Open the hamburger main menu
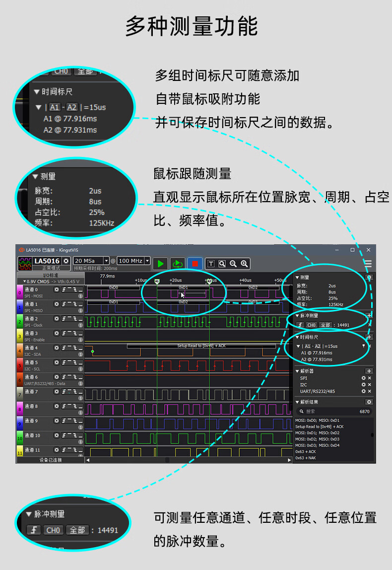This screenshot has height=570, width=392. pos(368,264)
